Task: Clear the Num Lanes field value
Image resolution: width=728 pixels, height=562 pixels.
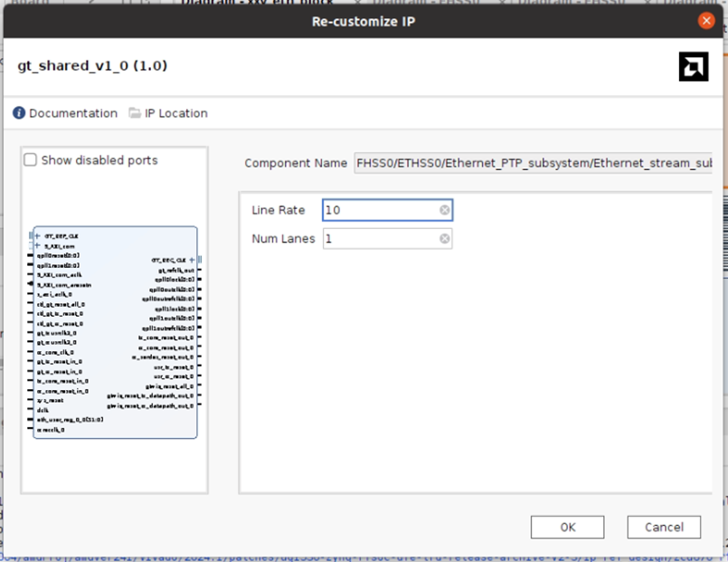Action: pyautogui.click(x=444, y=239)
